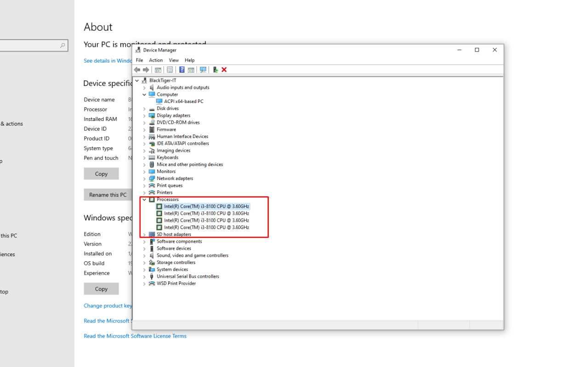Select the Print queues label
The height and width of the screenshot is (367, 588).
click(170, 185)
